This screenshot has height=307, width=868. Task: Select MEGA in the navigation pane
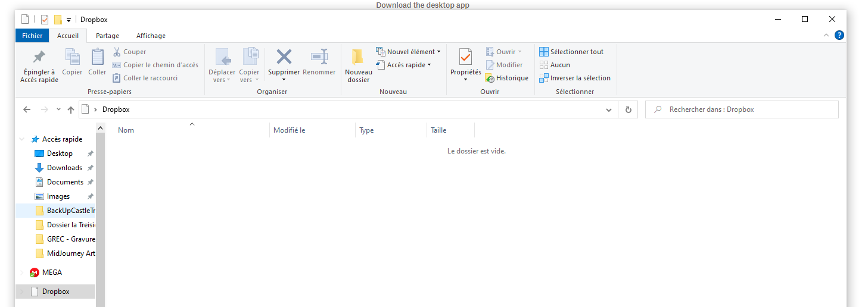(52, 272)
